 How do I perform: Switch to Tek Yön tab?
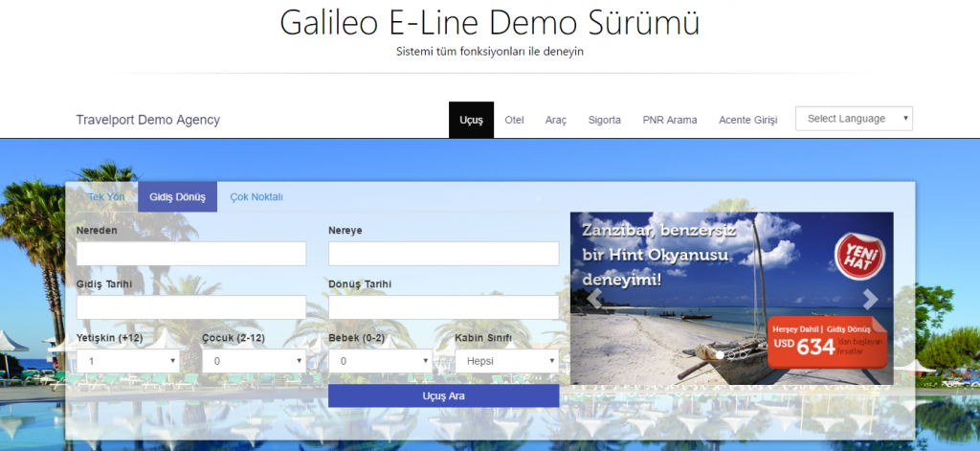coord(106,197)
